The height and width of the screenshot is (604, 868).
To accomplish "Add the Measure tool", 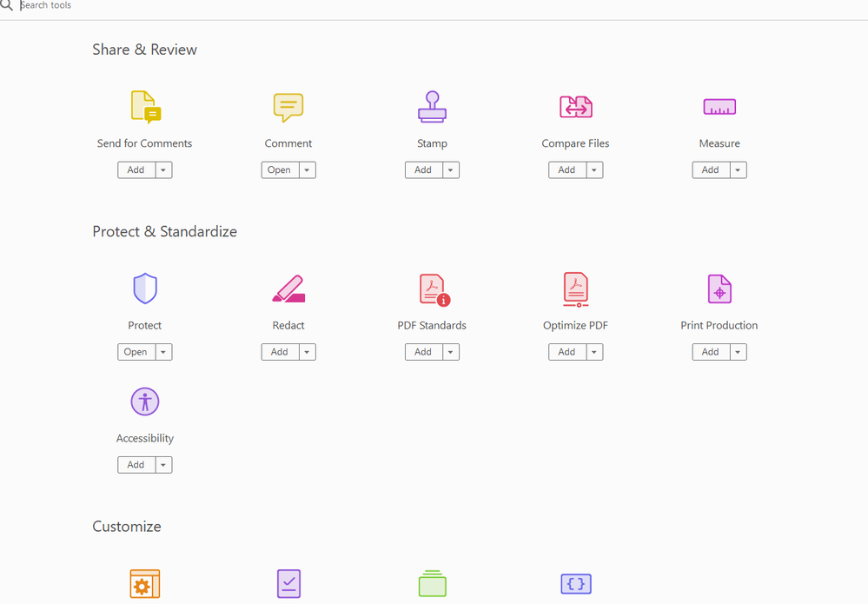I will [711, 170].
